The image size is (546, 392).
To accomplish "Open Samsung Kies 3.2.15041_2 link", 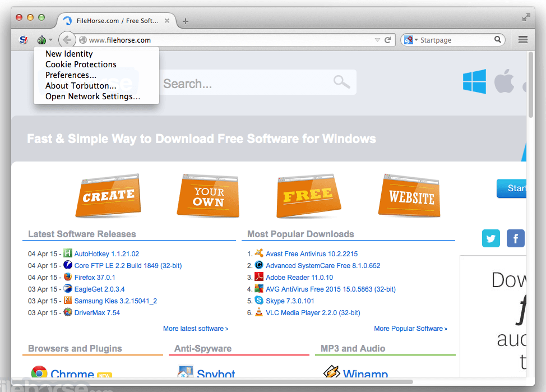I will click(115, 301).
